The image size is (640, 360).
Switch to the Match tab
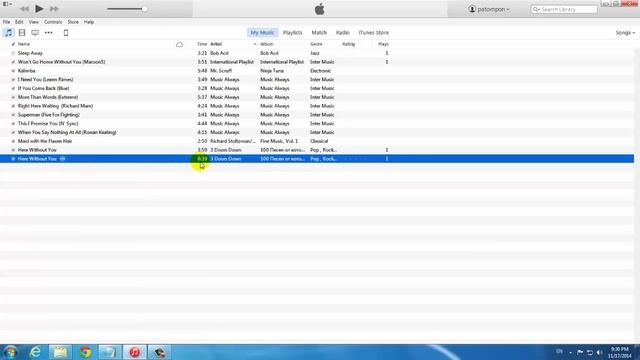click(319, 33)
